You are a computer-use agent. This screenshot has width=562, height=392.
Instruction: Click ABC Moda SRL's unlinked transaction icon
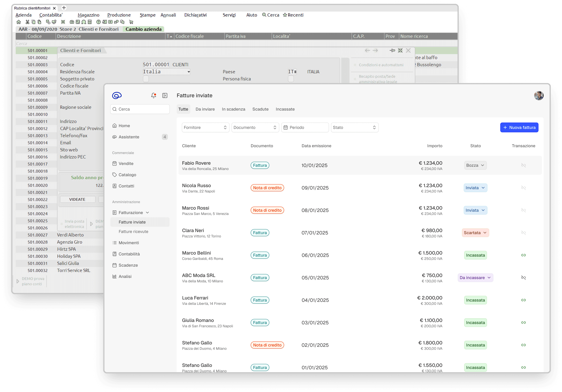(x=523, y=278)
